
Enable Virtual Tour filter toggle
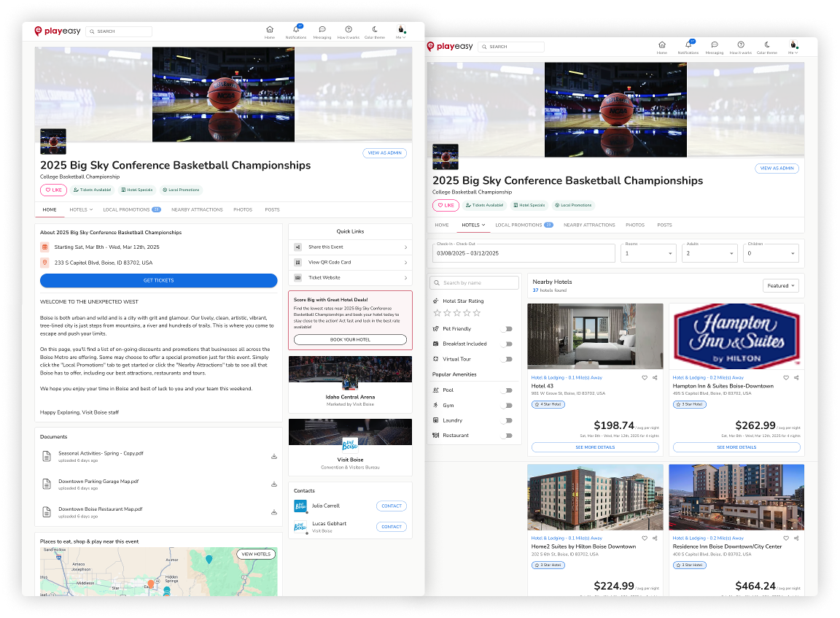(507, 359)
